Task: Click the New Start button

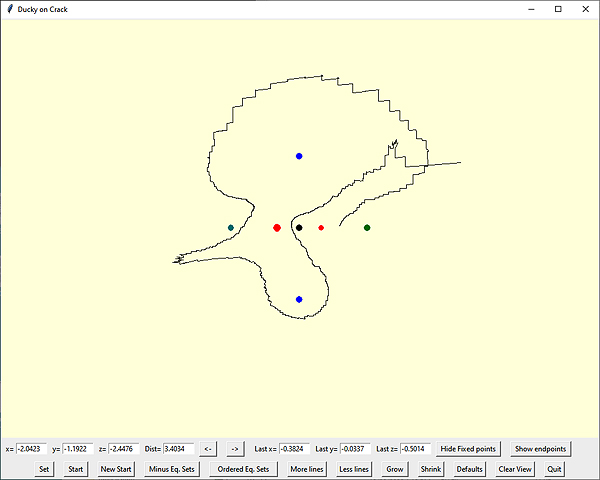Action: 116,469
